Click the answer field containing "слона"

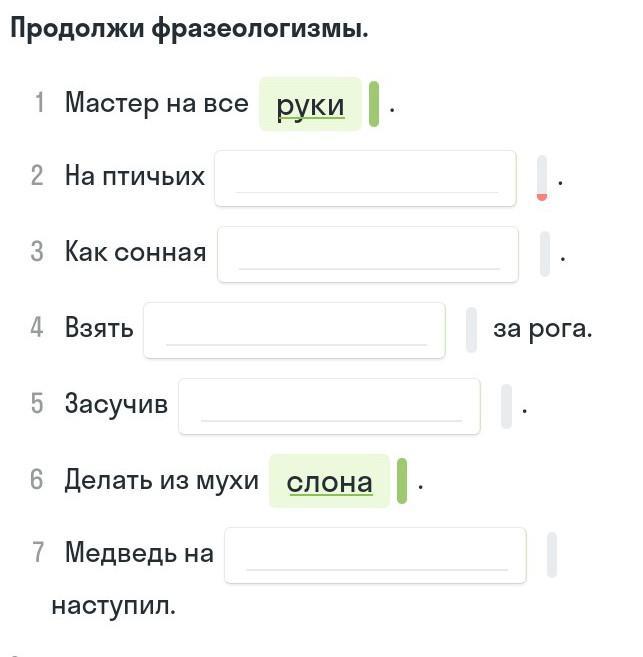coord(329,481)
